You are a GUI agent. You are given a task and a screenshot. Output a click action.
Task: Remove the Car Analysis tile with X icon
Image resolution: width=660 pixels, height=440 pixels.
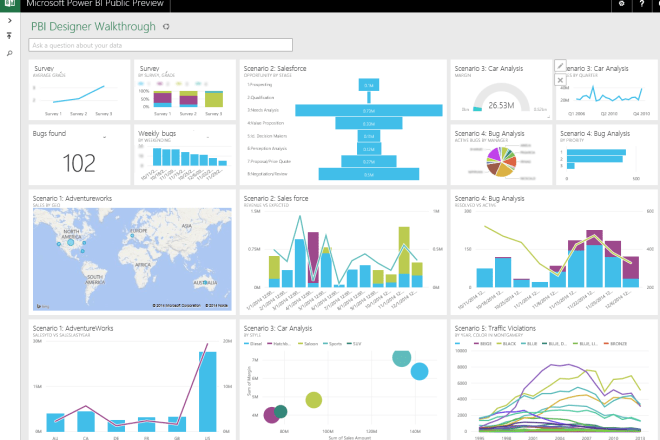(560, 80)
